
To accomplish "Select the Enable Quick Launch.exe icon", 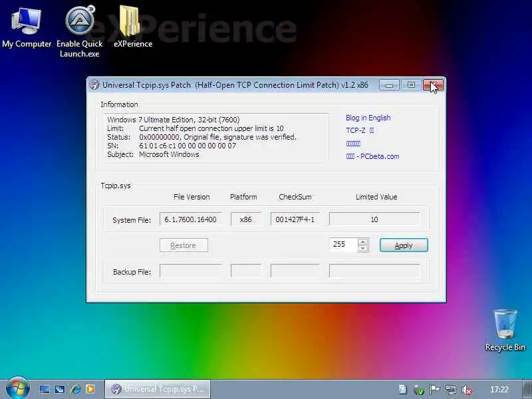I will 79,32.
